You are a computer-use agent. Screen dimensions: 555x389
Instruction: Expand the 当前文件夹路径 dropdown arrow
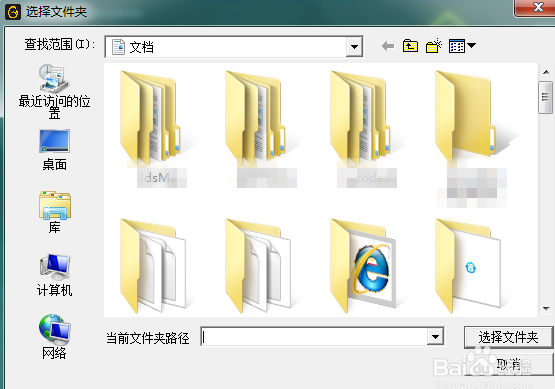[435, 337]
